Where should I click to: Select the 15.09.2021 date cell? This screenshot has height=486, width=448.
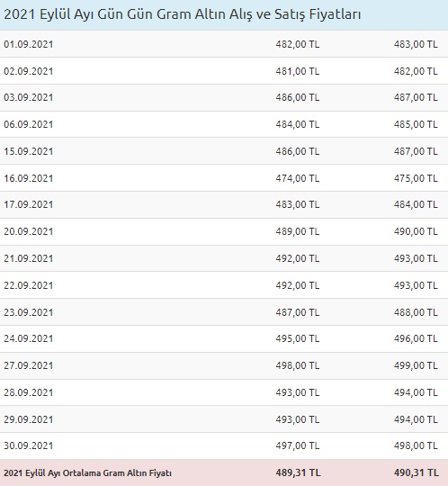[29, 151]
